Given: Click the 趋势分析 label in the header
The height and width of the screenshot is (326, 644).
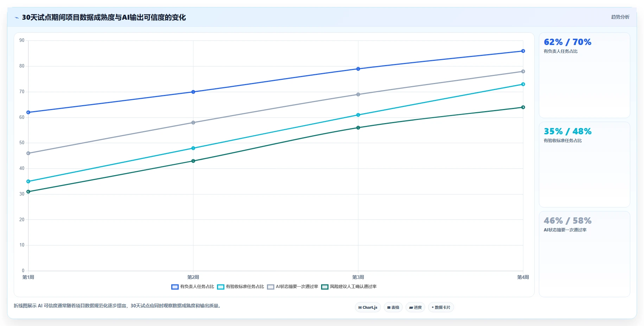Looking at the screenshot, I should coord(620,17).
